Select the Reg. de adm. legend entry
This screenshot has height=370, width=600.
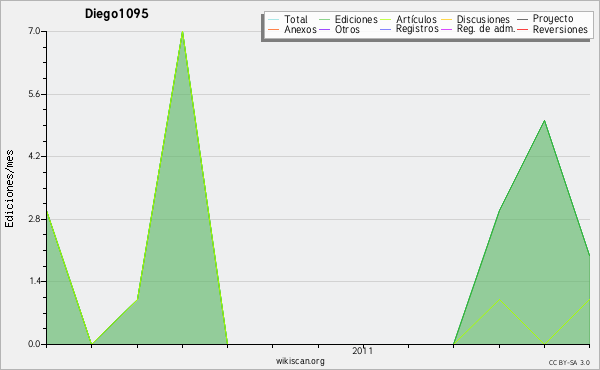[x=478, y=29]
